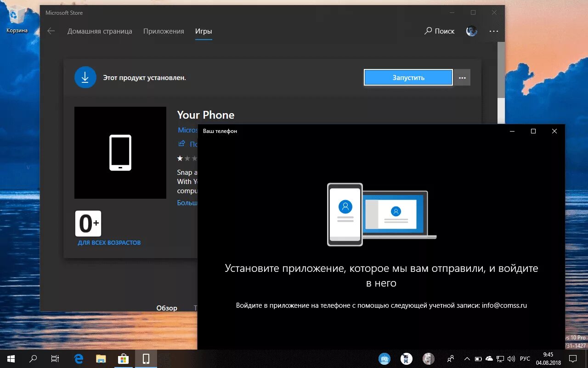Click the Your Phone taskbar icon
588x368 pixels.
[x=146, y=359]
